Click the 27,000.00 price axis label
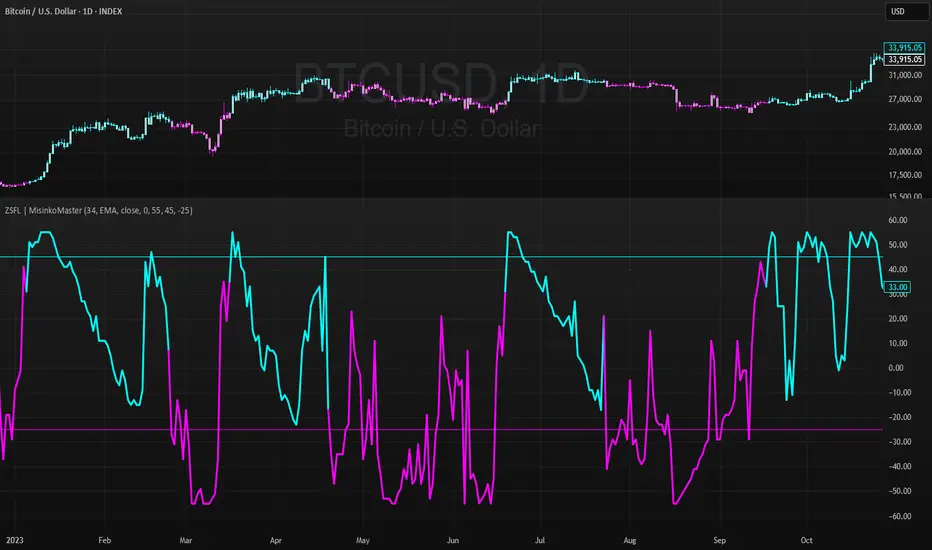932x550 pixels. pos(905,99)
